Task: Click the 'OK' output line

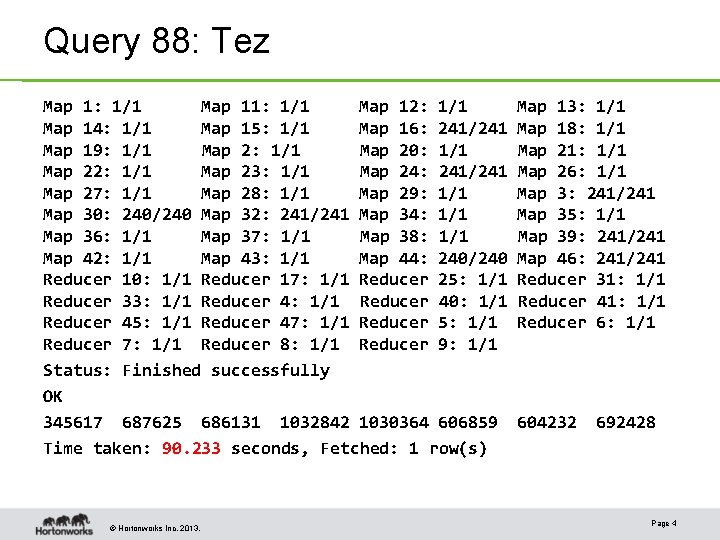Action: (53, 396)
